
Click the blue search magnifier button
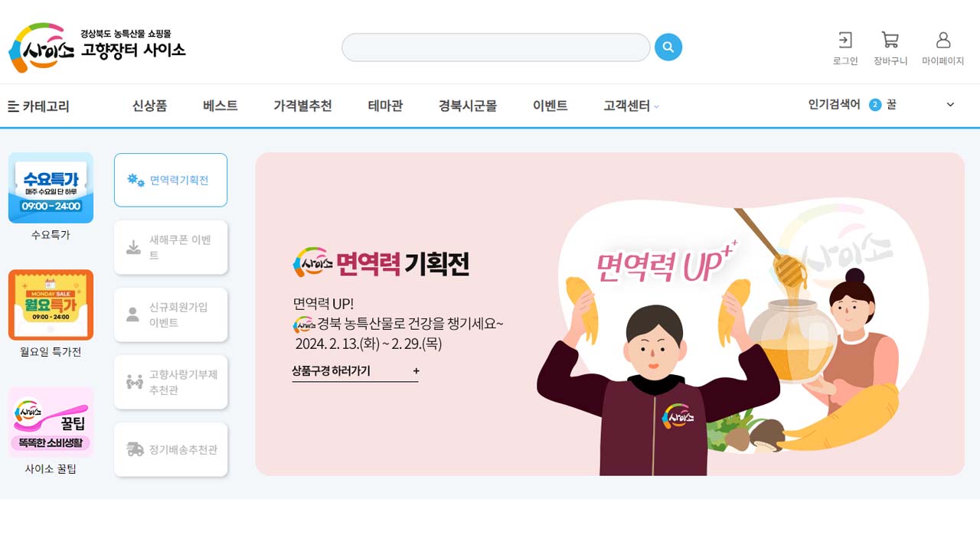tap(668, 47)
